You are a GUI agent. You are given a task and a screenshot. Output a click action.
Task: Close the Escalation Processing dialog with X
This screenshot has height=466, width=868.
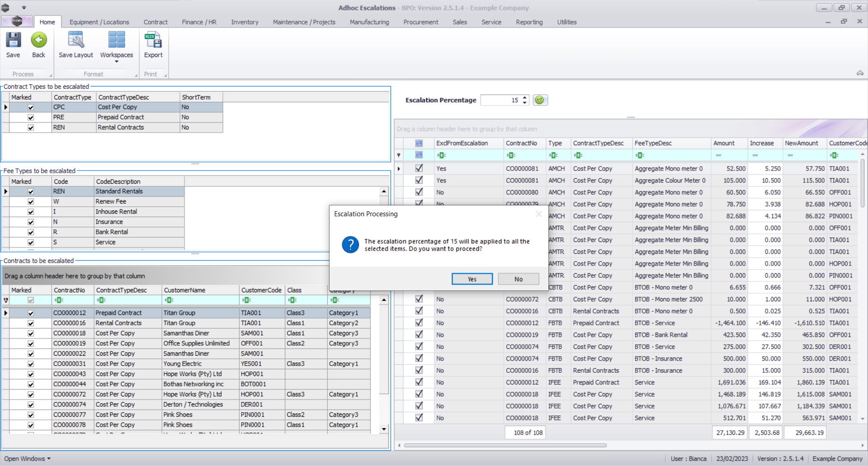pos(538,214)
